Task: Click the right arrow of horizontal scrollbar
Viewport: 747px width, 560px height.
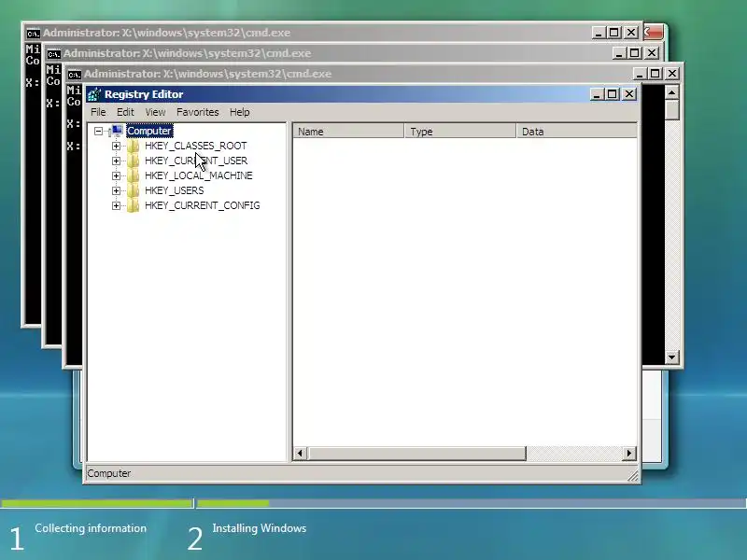Action: [x=629, y=454]
